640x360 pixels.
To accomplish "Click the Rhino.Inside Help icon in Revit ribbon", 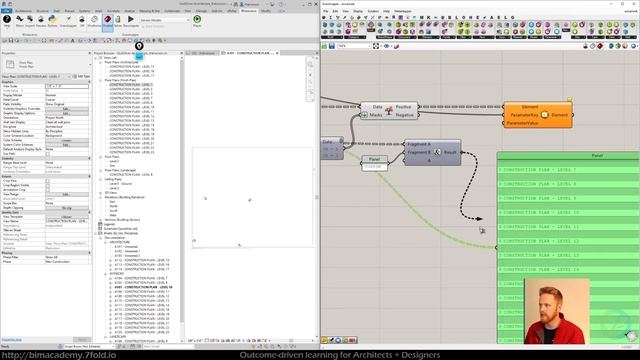I will click(7, 19).
